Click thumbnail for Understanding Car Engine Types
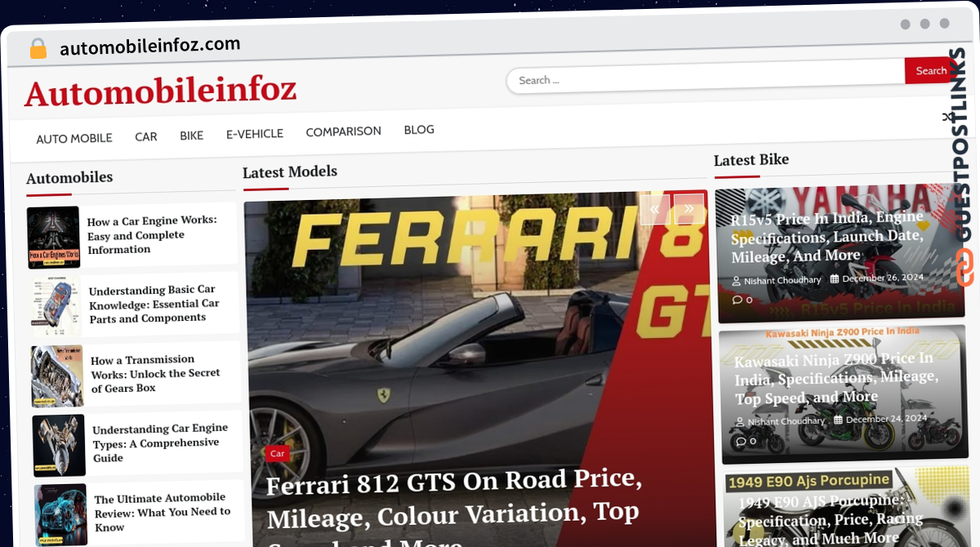 click(x=59, y=446)
